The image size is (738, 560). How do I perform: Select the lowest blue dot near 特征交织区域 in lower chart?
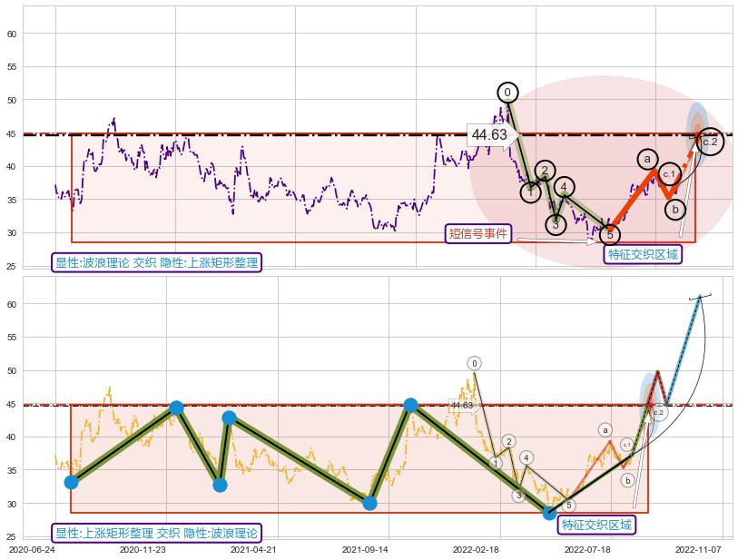(x=549, y=513)
